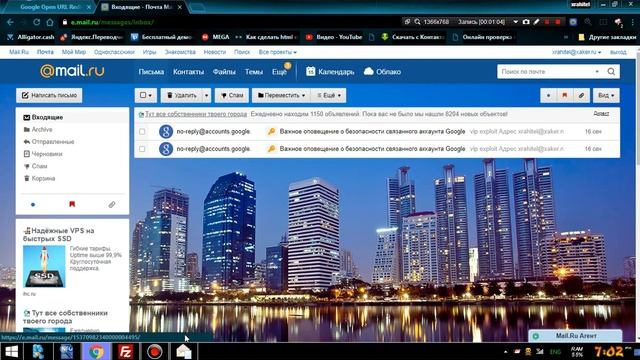Viewport: 640px width, 360px height.
Task: Click the SSD VPS ad thumbnail
Action: (44, 266)
